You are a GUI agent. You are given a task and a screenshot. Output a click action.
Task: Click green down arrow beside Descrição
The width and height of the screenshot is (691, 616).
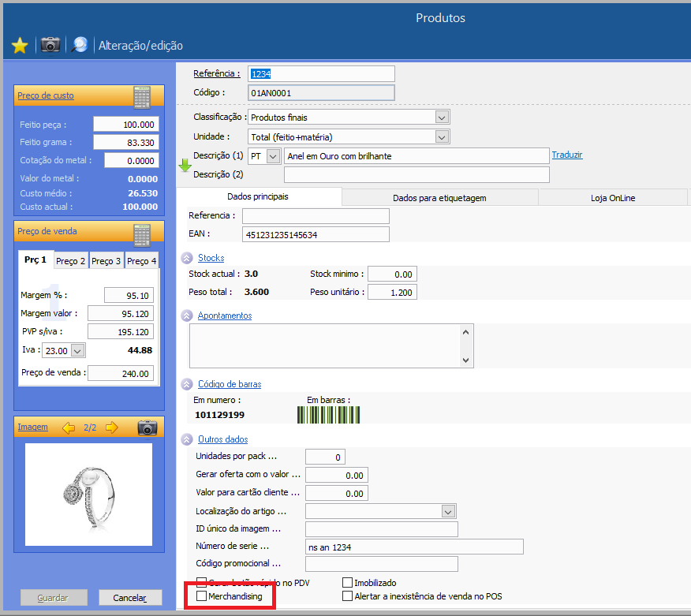[185, 165]
